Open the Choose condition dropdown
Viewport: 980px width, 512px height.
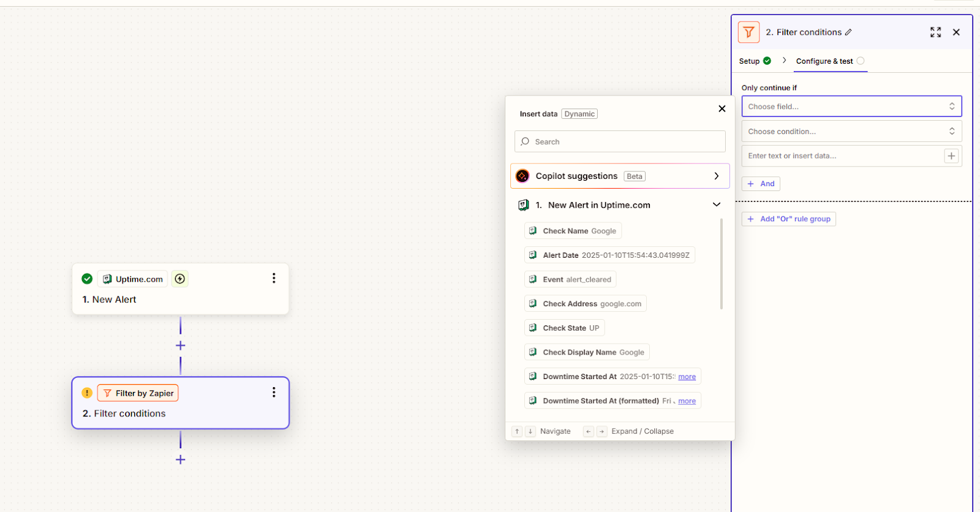click(x=851, y=131)
